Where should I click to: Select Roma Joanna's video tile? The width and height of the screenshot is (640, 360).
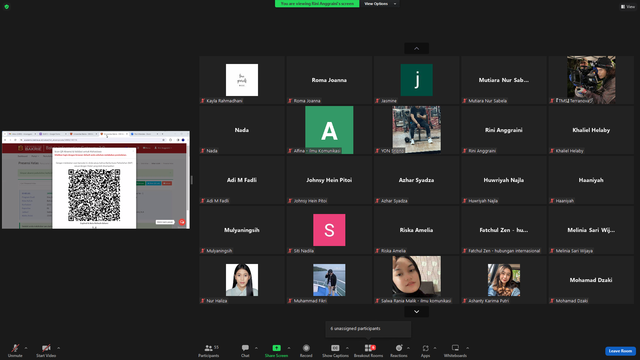point(329,80)
